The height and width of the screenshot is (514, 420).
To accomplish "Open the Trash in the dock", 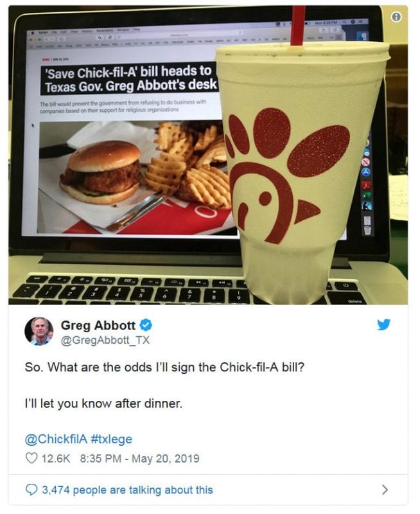I will (368, 230).
